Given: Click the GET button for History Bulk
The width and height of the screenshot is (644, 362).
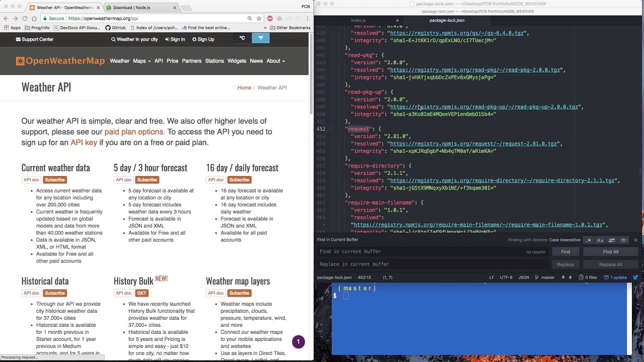Looking at the screenshot, I should point(141,293).
